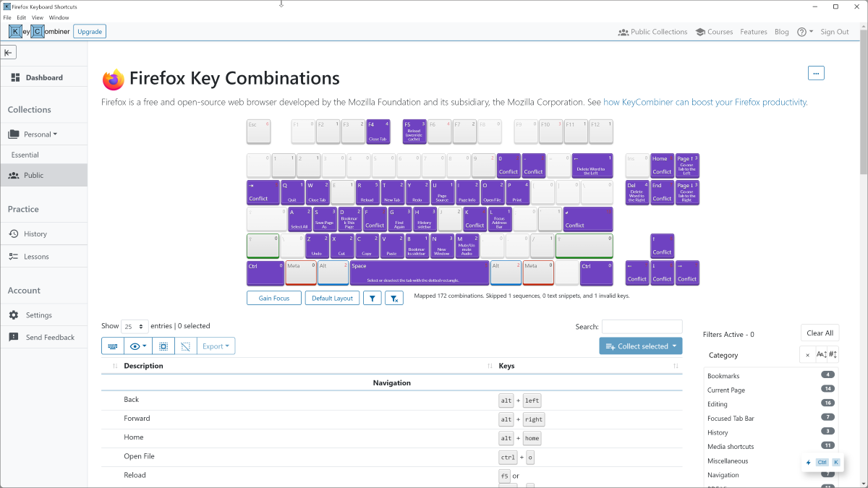
Task: Open Public collections in sidebar
Action: tap(43, 175)
